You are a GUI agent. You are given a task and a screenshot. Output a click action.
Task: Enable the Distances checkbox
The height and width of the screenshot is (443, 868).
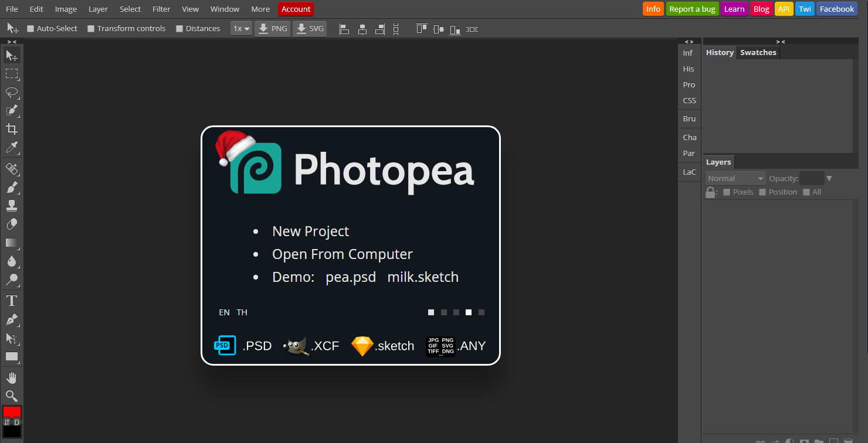179,28
